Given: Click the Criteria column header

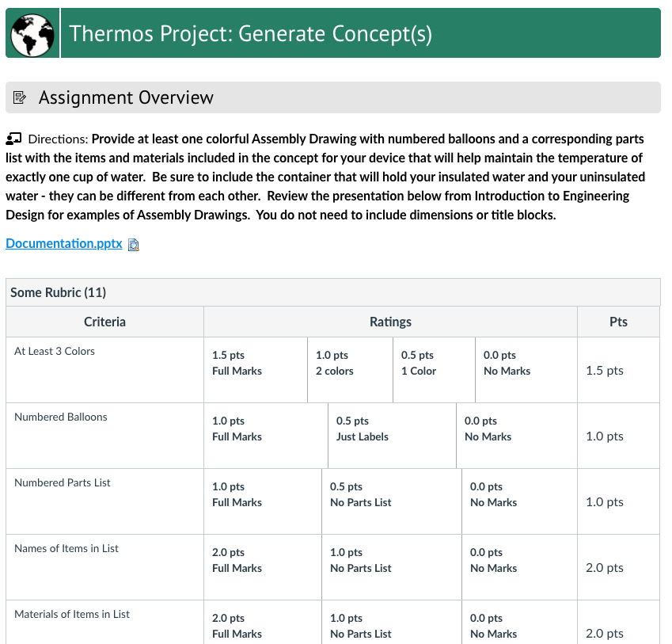Looking at the screenshot, I should tap(104, 322).
